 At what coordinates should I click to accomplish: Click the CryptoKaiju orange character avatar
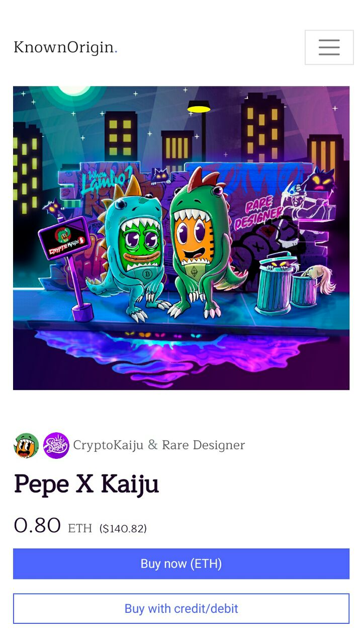point(26,445)
